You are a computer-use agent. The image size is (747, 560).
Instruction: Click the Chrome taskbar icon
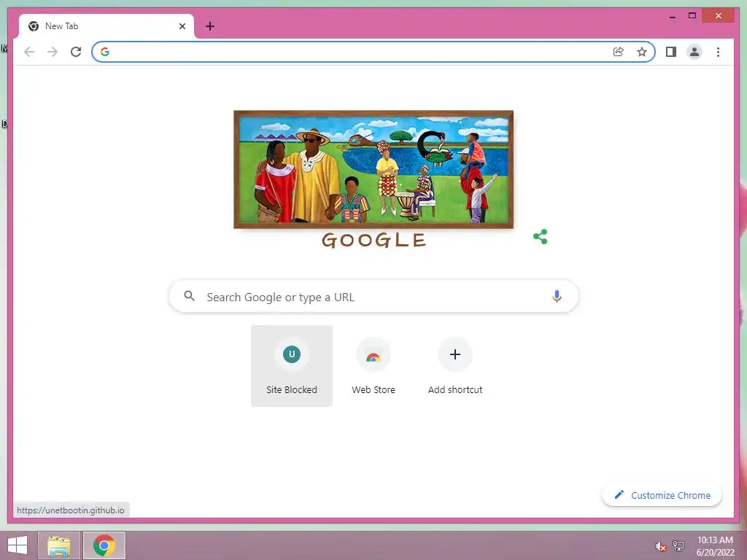pos(104,545)
